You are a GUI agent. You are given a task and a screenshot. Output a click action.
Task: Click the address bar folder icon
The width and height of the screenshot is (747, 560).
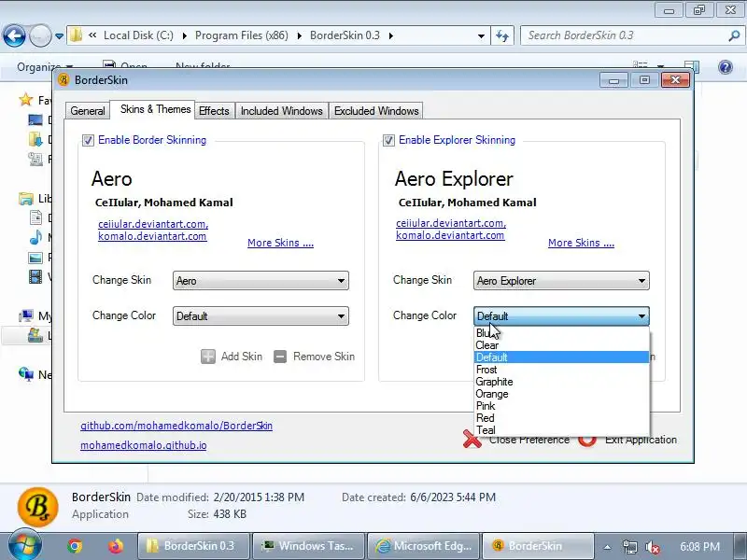point(76,35)
